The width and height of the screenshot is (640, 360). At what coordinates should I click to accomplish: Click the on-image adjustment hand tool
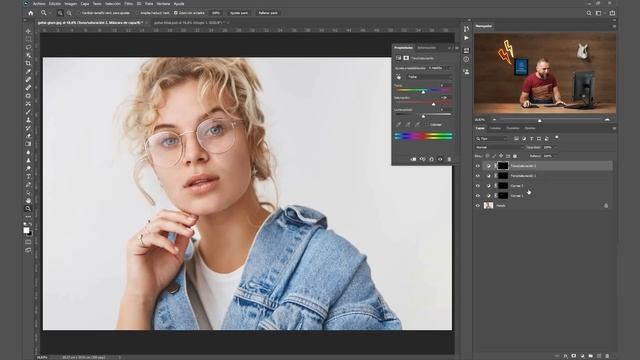tap(399, 77)
